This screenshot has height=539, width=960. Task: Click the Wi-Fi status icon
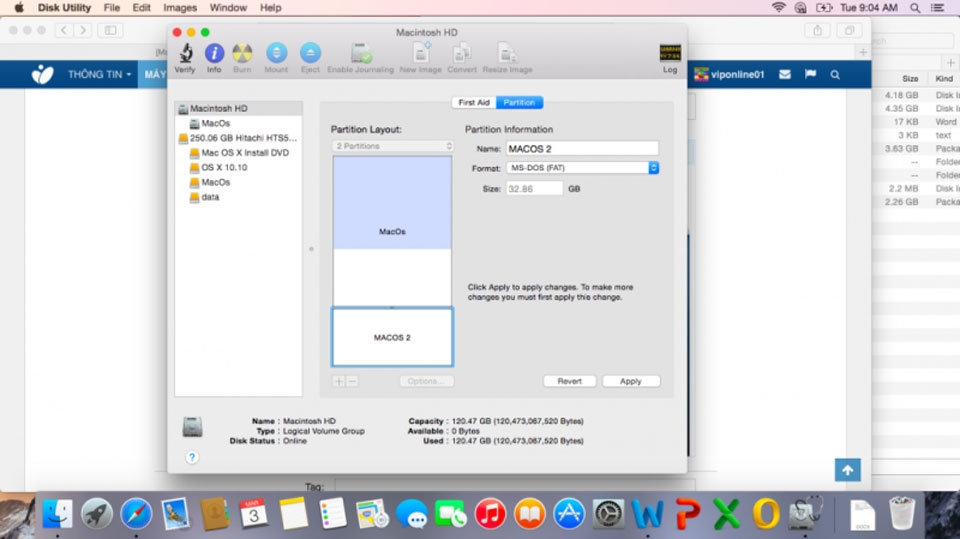click(x=778, y=8)
